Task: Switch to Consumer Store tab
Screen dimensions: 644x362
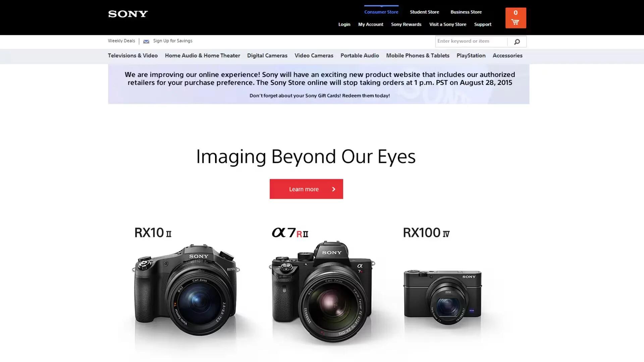Action: 381,12
